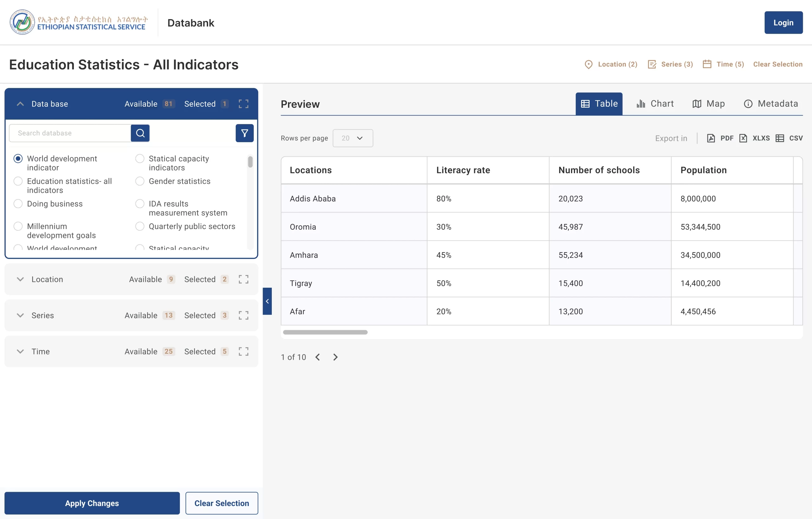812x519 pixels.
Task: Go to next table page
Action: pyautogui.click(x=335, y=357)
